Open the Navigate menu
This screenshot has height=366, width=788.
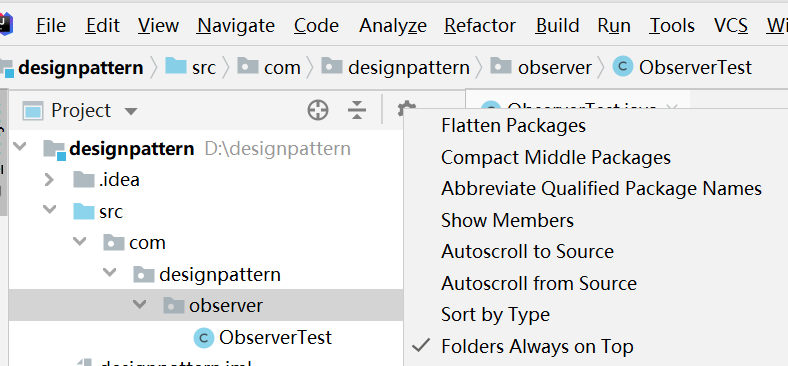click(236, 25)
